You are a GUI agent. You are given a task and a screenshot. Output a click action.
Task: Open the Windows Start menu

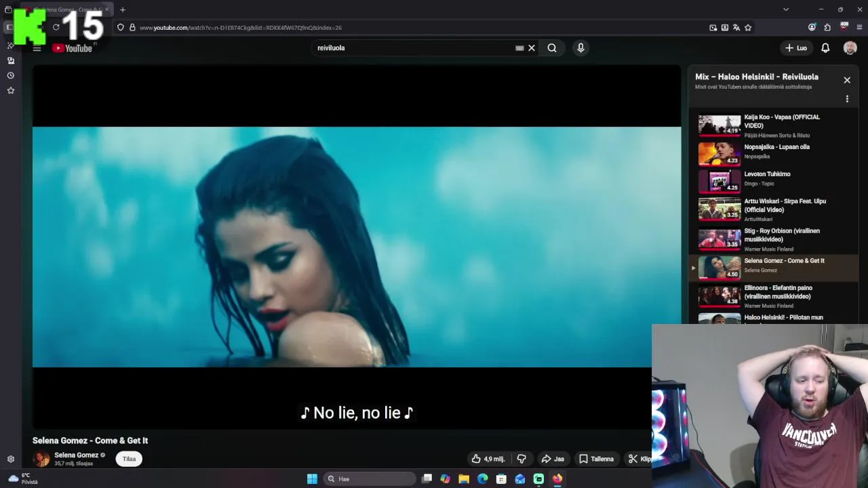[x=312, y=479]
